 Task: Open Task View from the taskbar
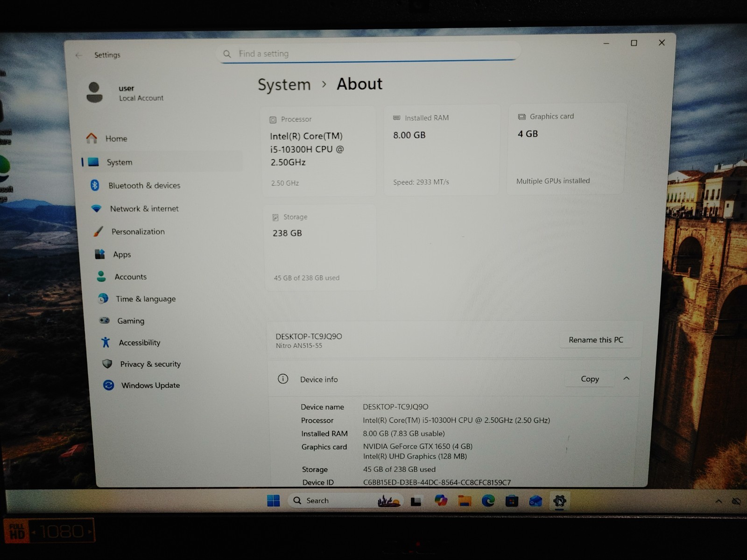click(416, 501)
